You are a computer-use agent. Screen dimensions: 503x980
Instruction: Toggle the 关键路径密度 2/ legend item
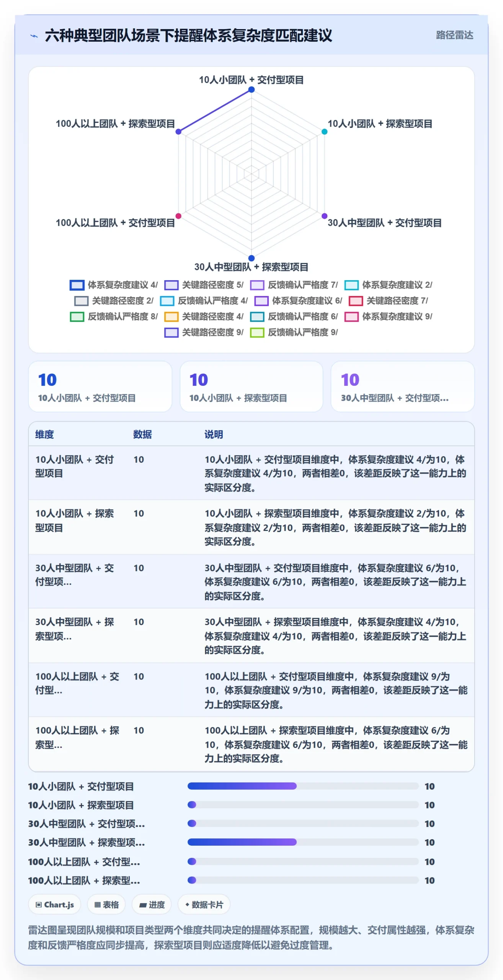pyautogui.click(x=114, y=301)
